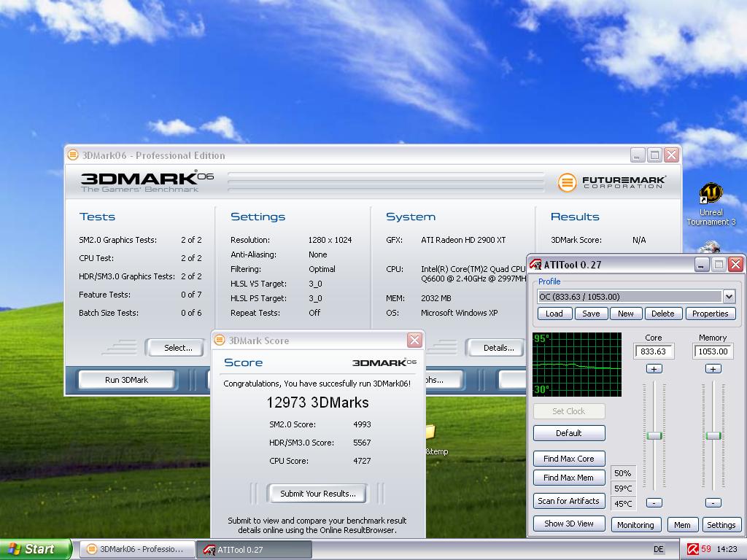The width and height of the screenshot is (747, 560).
Task: Click Load profile button
Action: pyautogui.click(x=554, y=314)
